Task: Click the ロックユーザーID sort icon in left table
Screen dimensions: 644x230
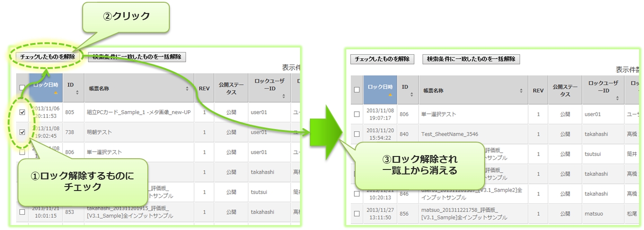Action: (283, 96)
